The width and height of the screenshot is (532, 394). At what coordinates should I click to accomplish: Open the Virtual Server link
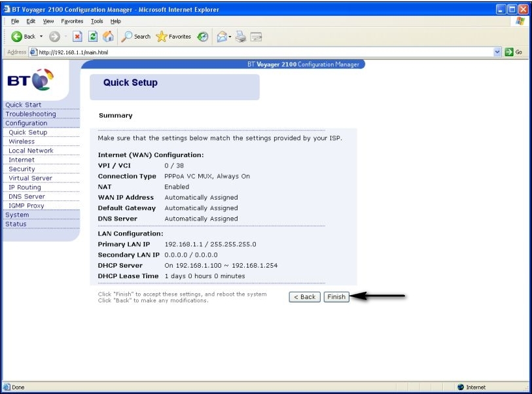coord(31,178)
